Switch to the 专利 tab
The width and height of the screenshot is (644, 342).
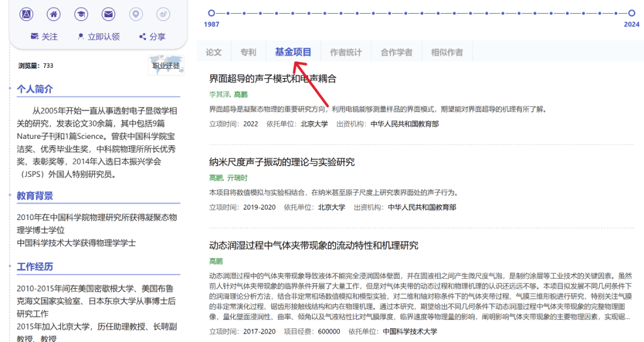click(248, 52)
